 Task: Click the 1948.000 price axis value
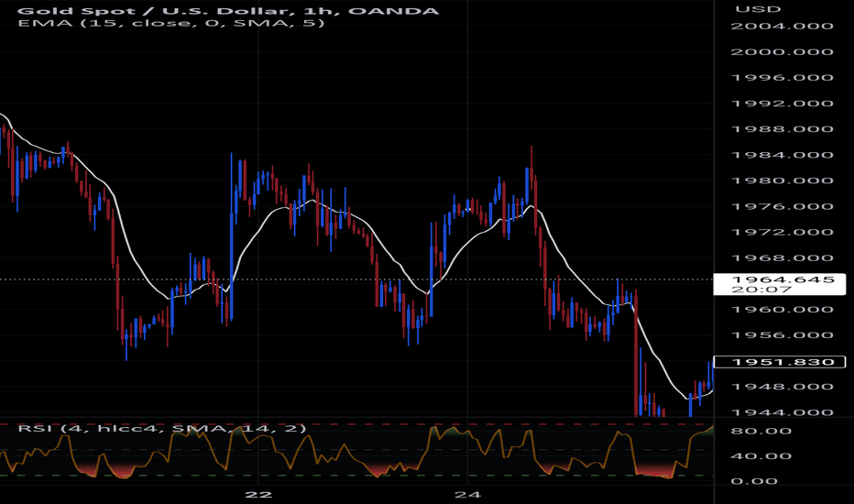[x=782, y=387]
